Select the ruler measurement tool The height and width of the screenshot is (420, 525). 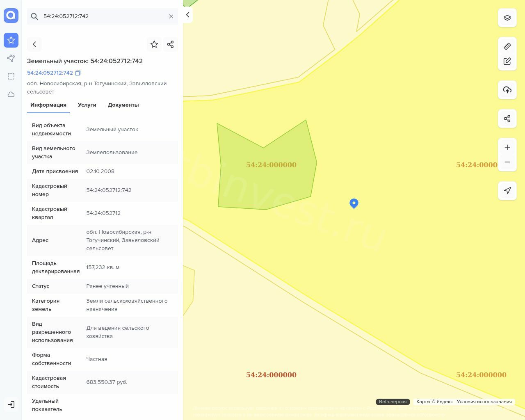pos(507,46)
